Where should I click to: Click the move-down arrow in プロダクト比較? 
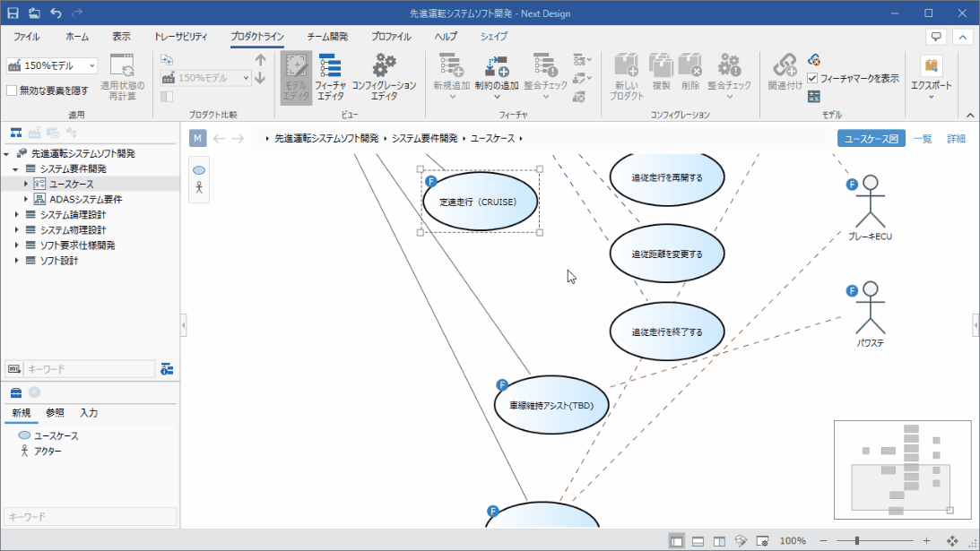pos(261,78)
